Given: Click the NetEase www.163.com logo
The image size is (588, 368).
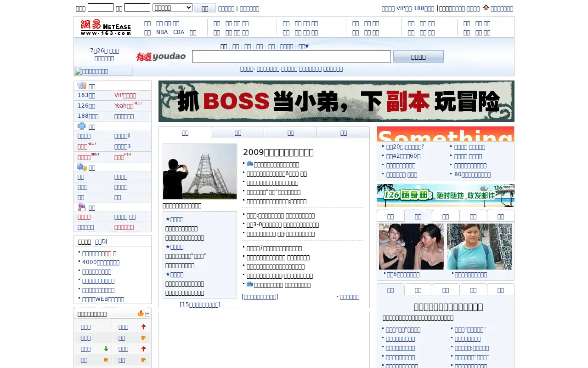Looking at the screenshot, I should (106, 27).
